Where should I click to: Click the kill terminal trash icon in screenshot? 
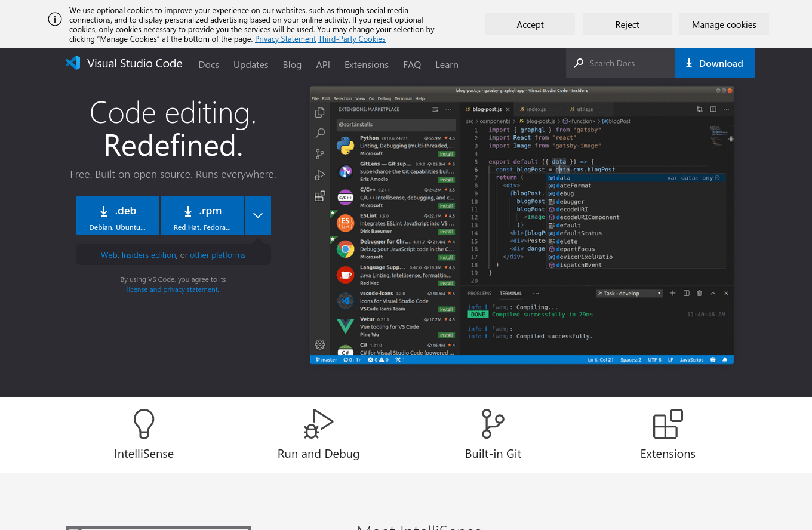[700, 293]
